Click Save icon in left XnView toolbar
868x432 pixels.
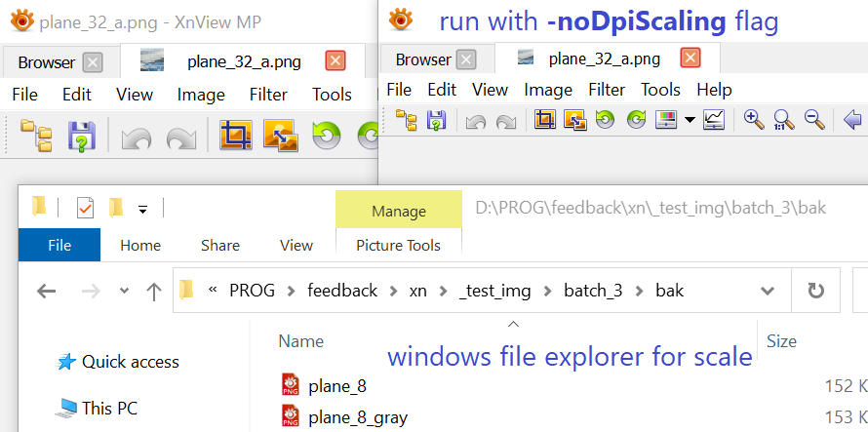click(82, 137)
